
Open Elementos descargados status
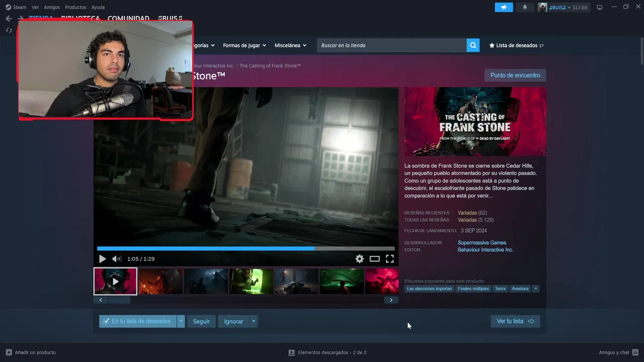pos(328,352)
